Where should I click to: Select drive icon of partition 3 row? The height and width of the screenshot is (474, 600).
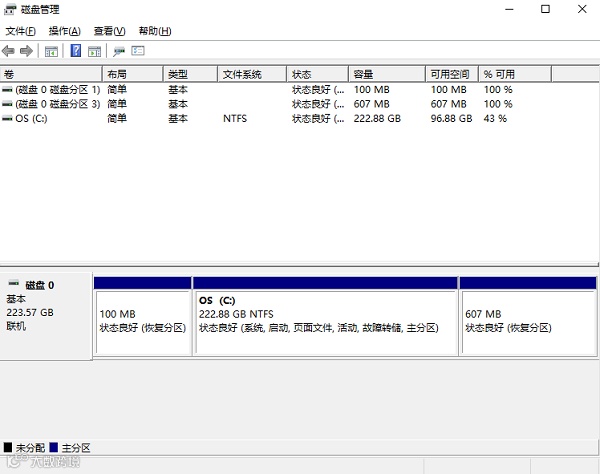[x=7, y=104]
